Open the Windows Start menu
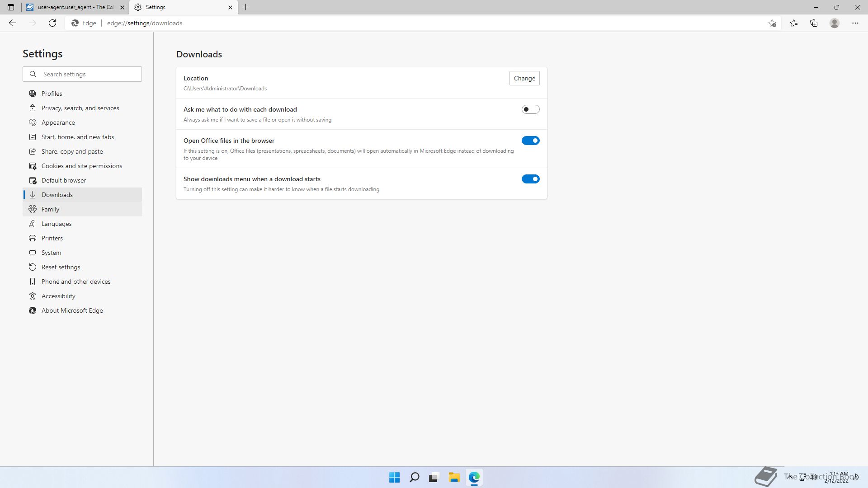Viewport: 868px width, 488px height. tap(394, 477)
